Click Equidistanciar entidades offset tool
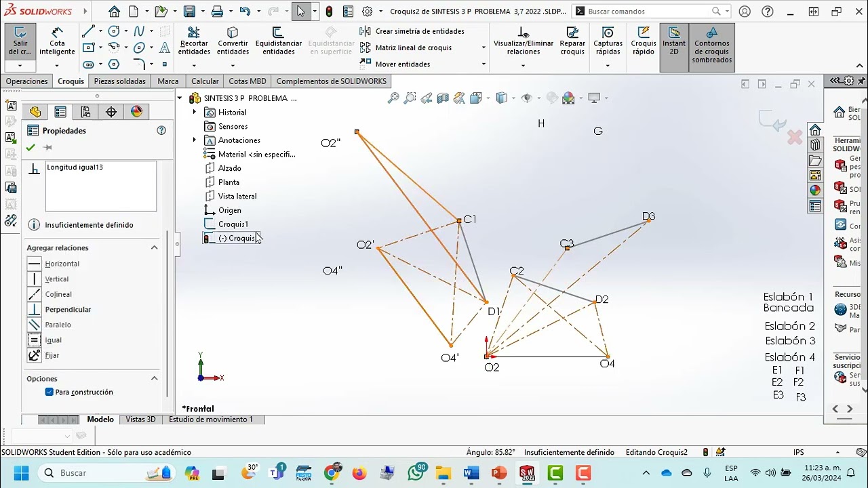The width and height of the screenshot is (868, 488). pyautogui.click(x=278, y=41)
